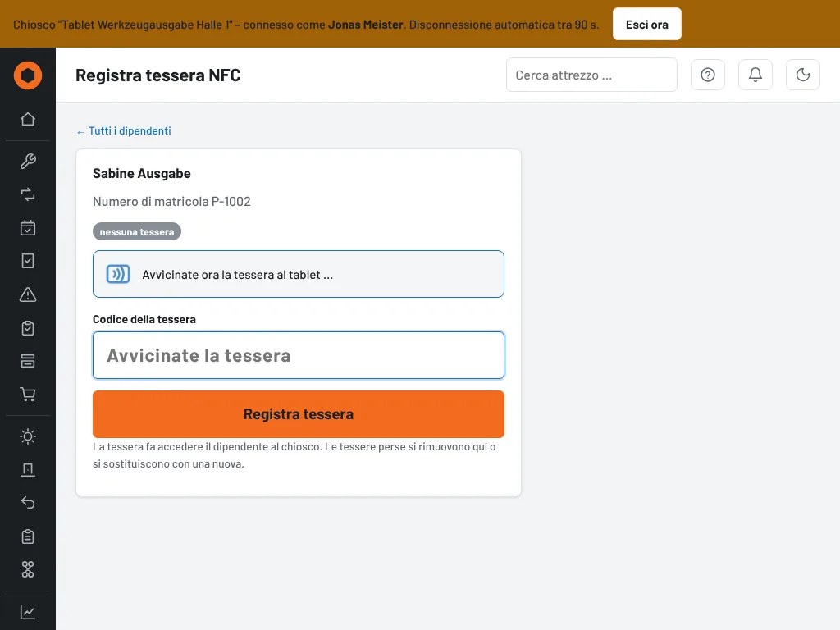Image resolution: width=840 pixels, height=630 pixels.
Task: Toggle dark mode with moon icon
Action: pos(802,75)
